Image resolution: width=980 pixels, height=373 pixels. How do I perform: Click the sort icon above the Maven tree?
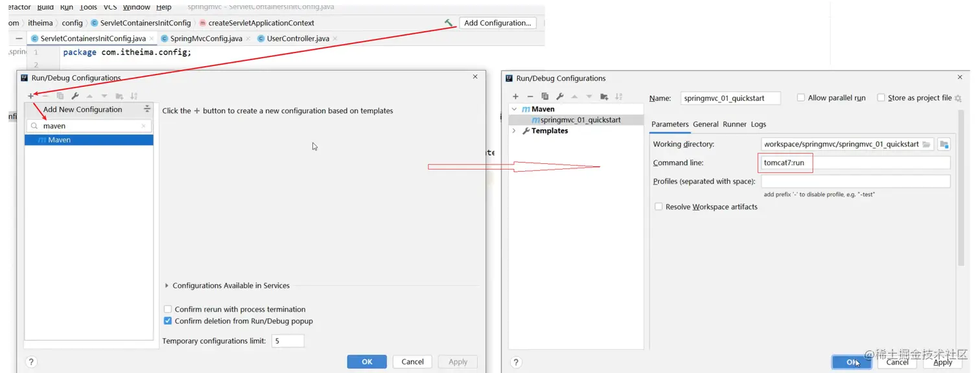point(619,96)
